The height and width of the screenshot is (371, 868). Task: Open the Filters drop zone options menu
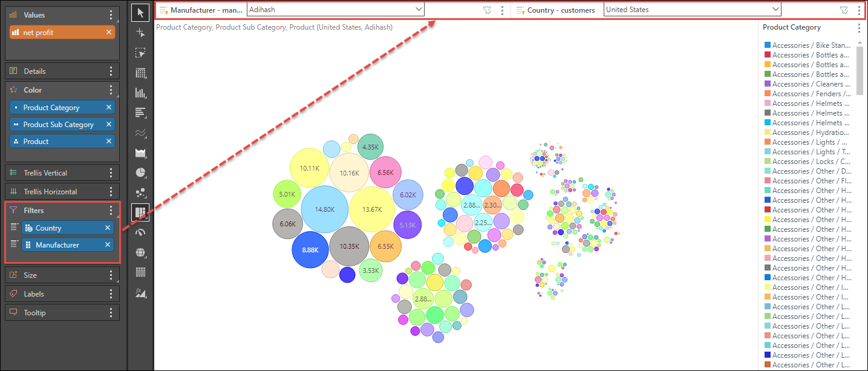[x=111, y=211]
